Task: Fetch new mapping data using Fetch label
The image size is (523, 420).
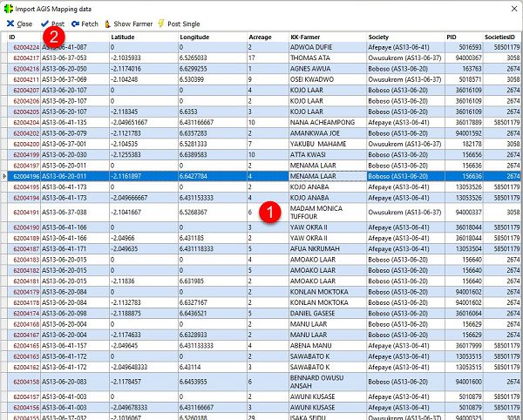Action: pos(90,24)
